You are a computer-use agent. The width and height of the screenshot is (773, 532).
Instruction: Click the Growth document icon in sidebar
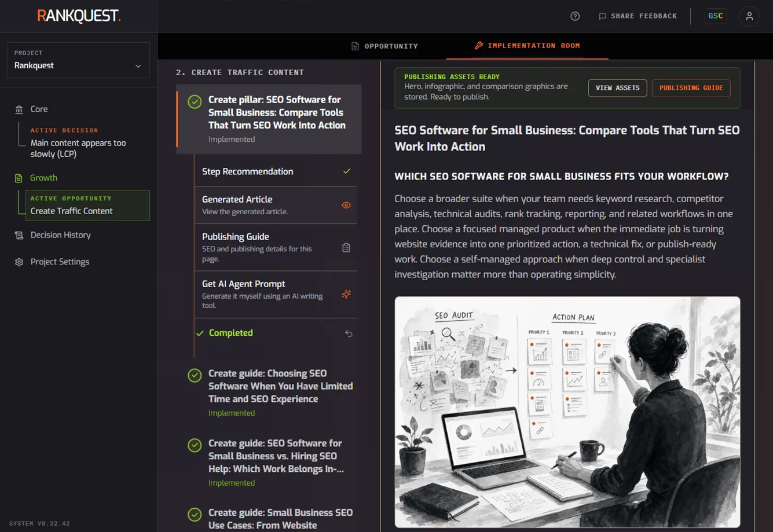click(x=19, y=178)
